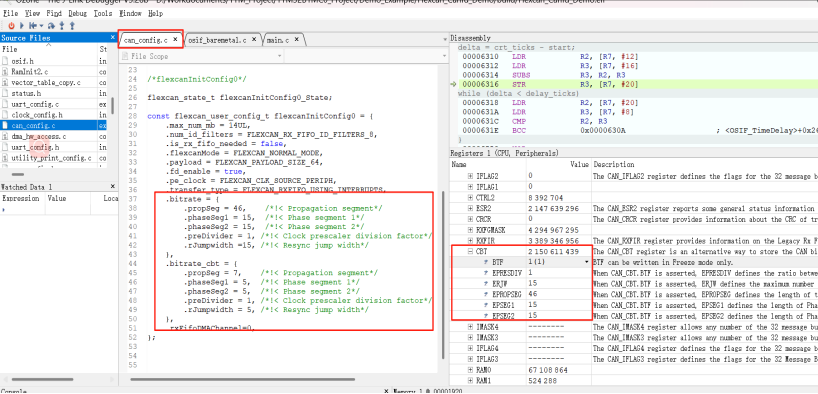
Task: Expand the RXFGMASK register
Action: (x=471, y=230)
